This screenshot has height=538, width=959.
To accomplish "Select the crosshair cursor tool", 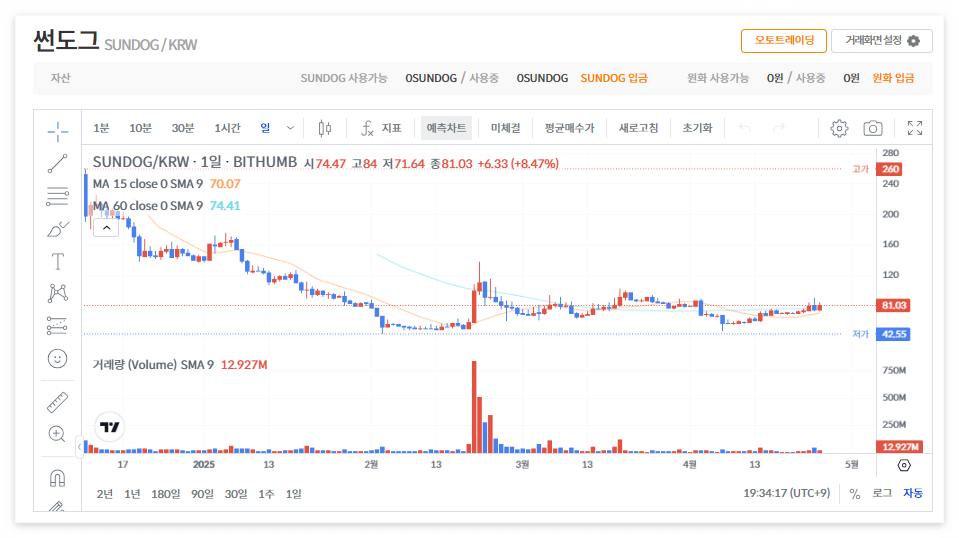I will pos(57,131).
